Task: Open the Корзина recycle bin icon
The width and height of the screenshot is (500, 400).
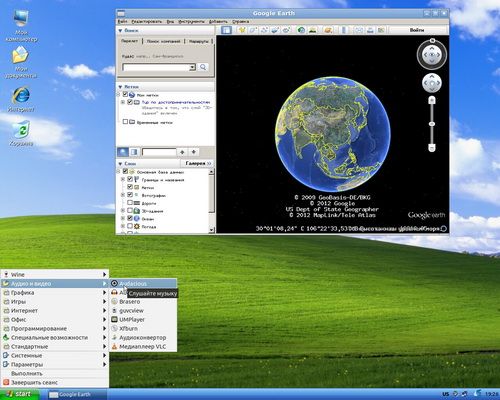Action: tap(21, 133)
